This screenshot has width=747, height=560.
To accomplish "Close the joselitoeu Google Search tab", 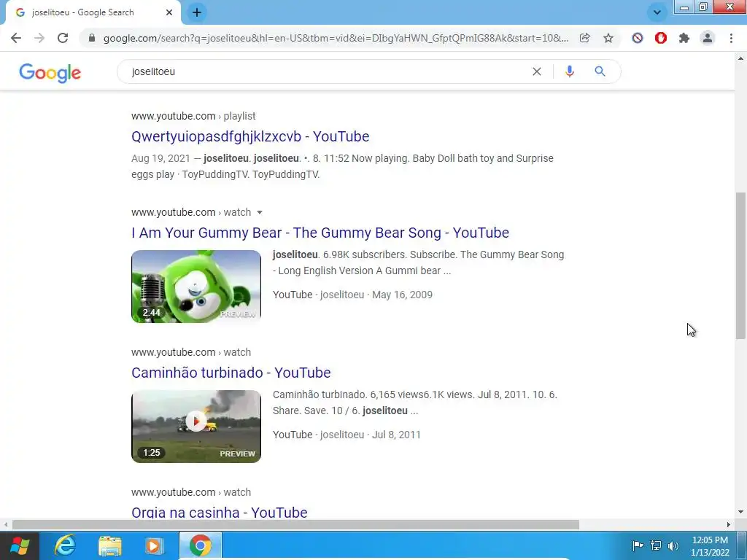I will click(x=169, y=12).
